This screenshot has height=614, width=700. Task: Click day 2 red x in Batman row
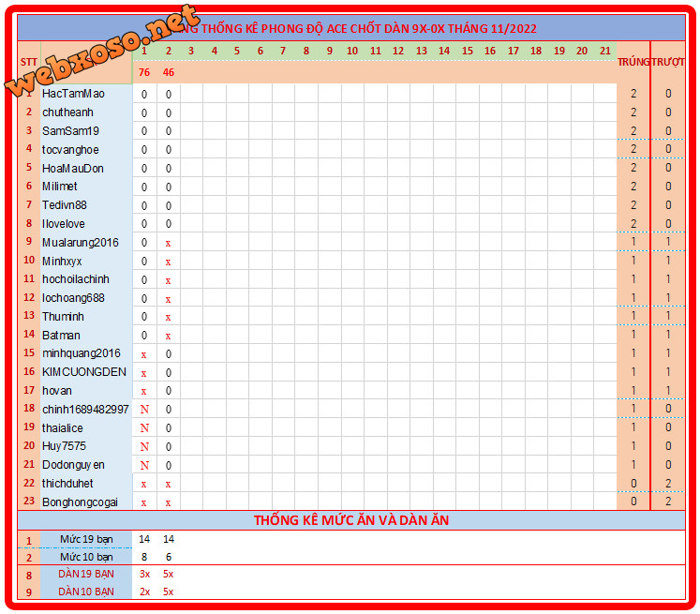click(168, 337)
